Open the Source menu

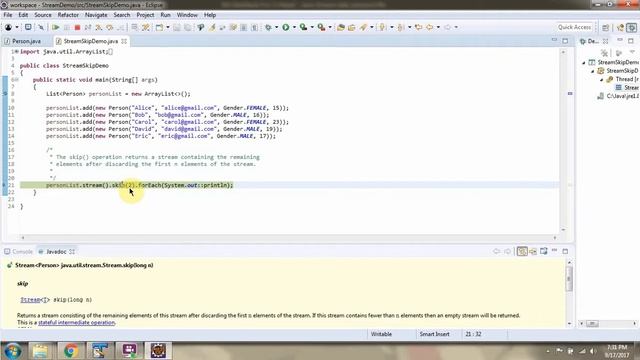43,15
